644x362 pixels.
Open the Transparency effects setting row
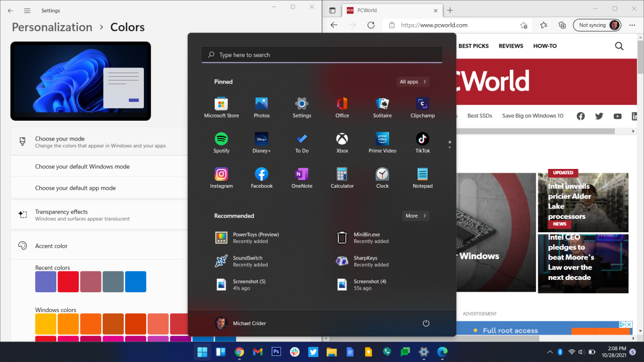(99, 215)
